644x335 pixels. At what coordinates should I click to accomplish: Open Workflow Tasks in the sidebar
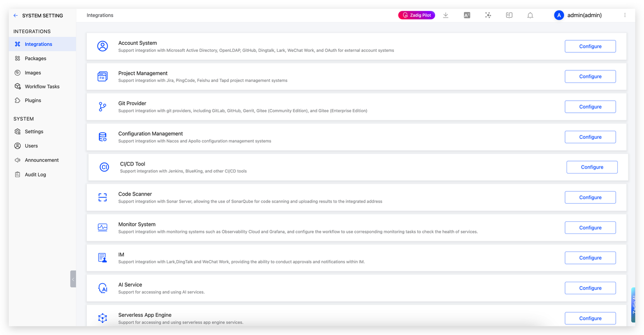click(42, 87)
